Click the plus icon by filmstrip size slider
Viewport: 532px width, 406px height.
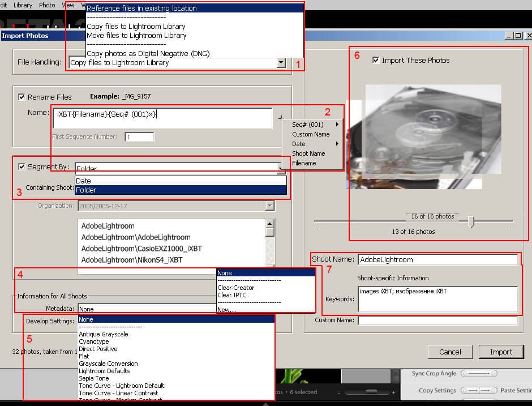tap(393, 392)
